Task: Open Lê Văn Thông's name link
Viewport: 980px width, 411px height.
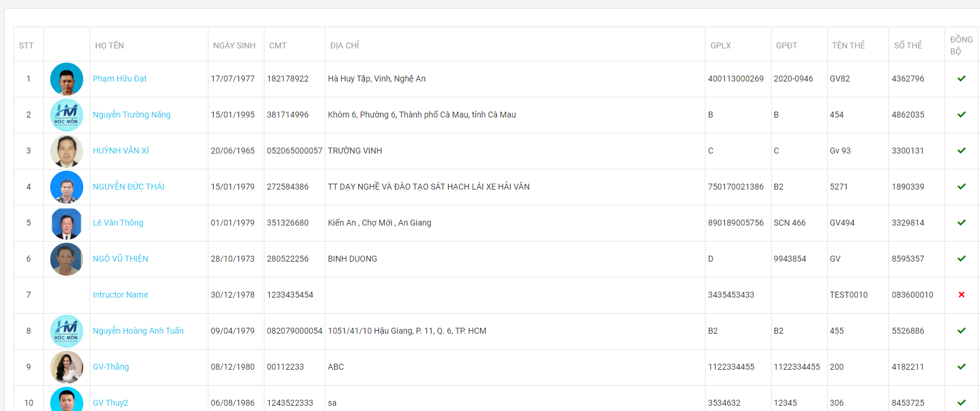Action: (x=118, y=223)
